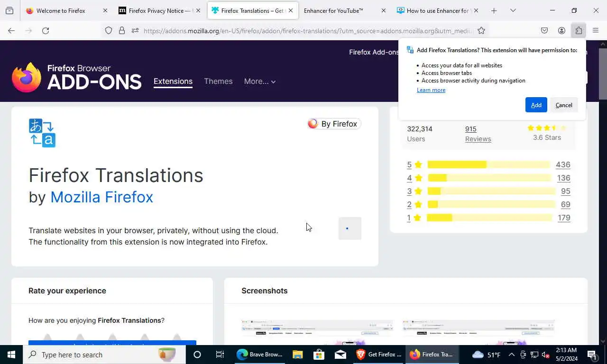Open the Extensions navigation item
This screenshot has height=364, width=607.
173,82
